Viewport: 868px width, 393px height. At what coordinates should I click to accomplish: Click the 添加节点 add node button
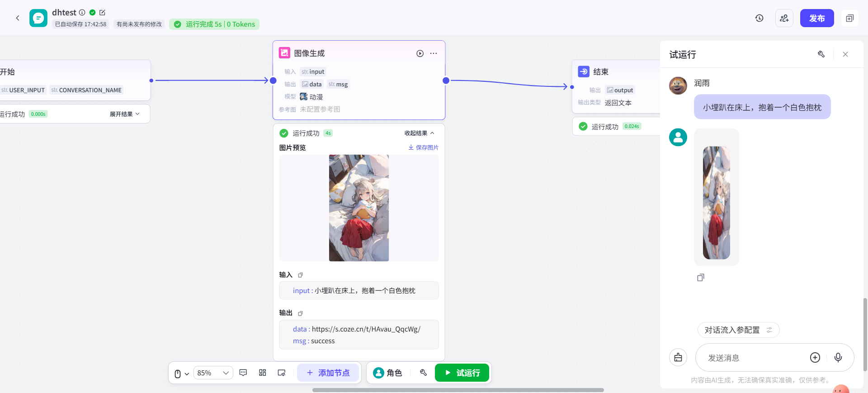(328, 373)
